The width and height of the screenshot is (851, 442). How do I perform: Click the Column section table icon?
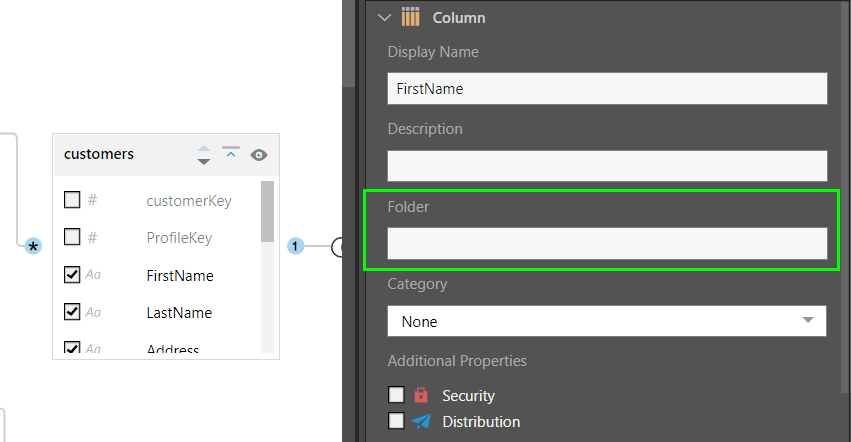pyautogui.click(x=410, y=17)
